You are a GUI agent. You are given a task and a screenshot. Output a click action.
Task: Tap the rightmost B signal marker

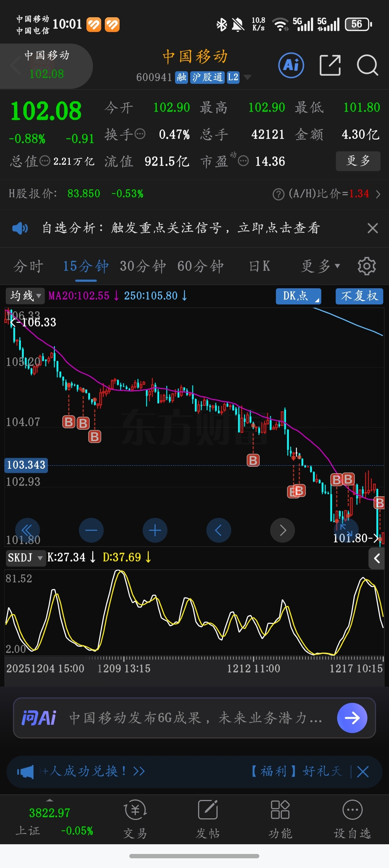tap(380, 503)
